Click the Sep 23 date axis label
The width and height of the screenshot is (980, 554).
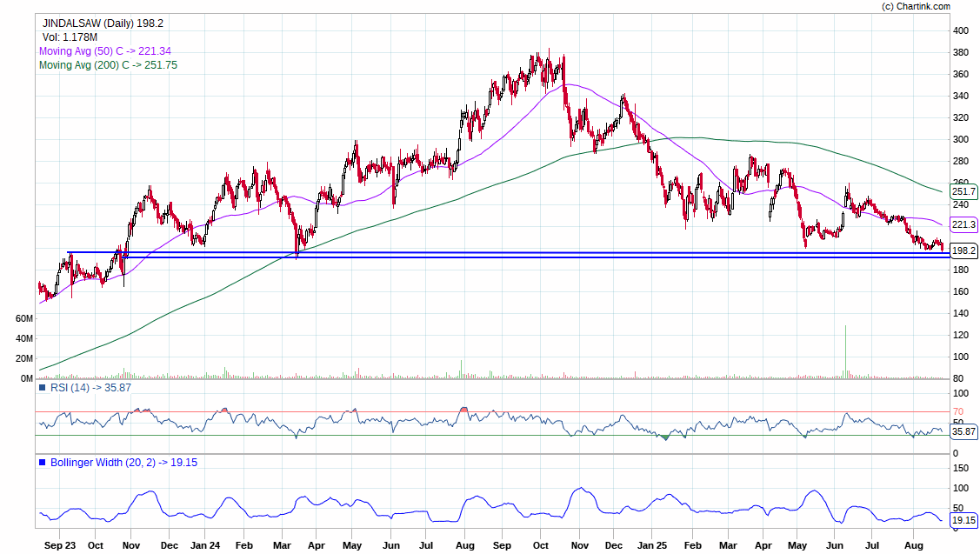click(x=60, y=545)
